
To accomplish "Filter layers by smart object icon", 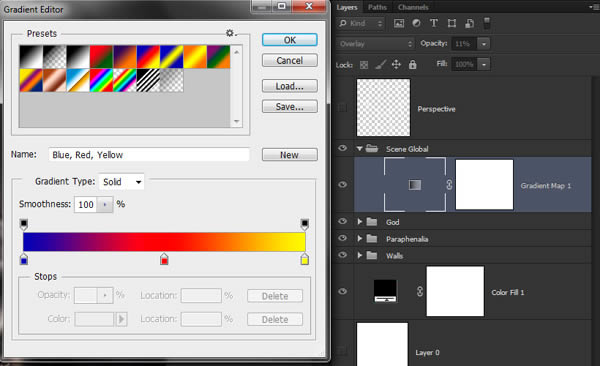I will click(x=470, y=23).
